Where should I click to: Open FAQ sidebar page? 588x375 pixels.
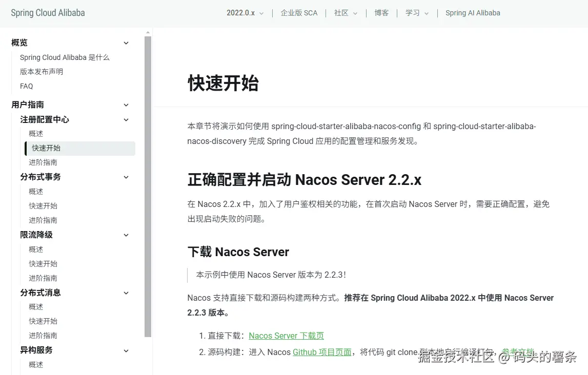coord(26,86)
